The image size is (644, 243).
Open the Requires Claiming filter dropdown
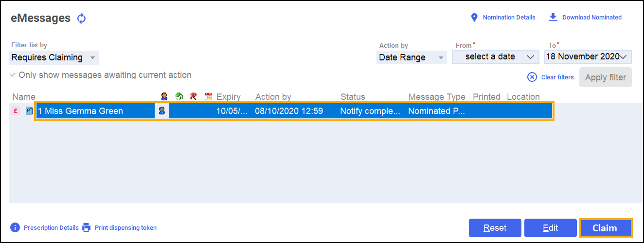pos(54,57)
